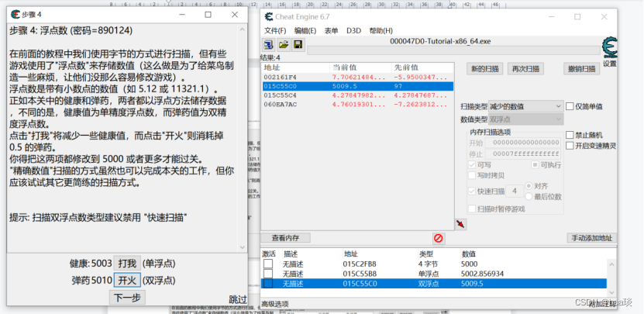Select the 对齐 radio button
Screen dimensions: 644x314
point(529,186)
